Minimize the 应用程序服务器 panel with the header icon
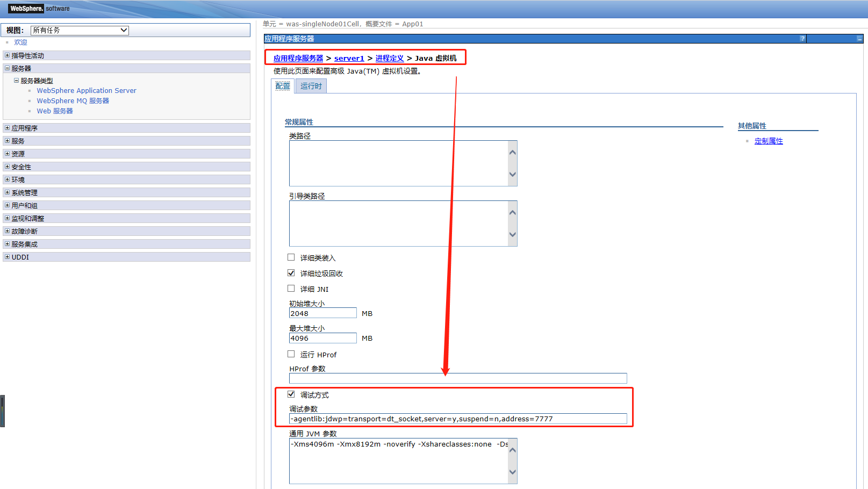868x489 pixels. pyautogui.click(x=859, y=39)
